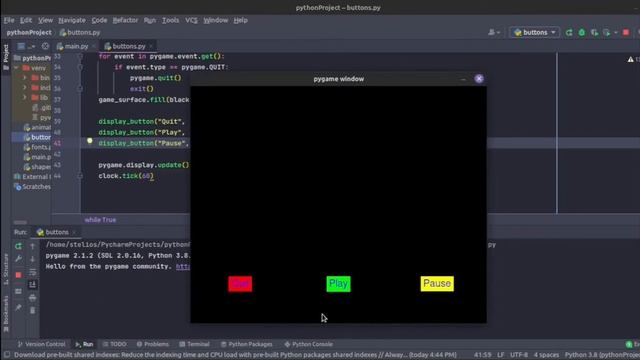
Task: Expand the bin folder in project tree
Action: pos(24,78)
